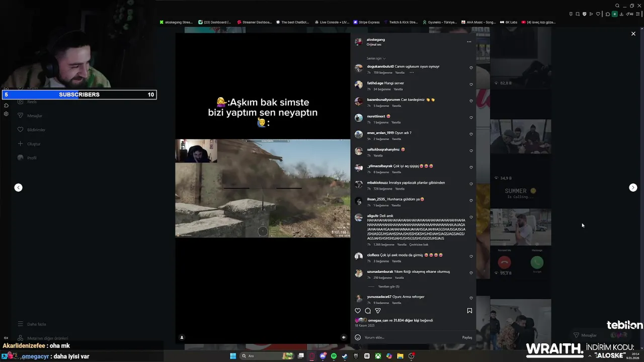
Task: Open 'Live Console + LIV...' bookmark
Action: click(x=332, y=22)
